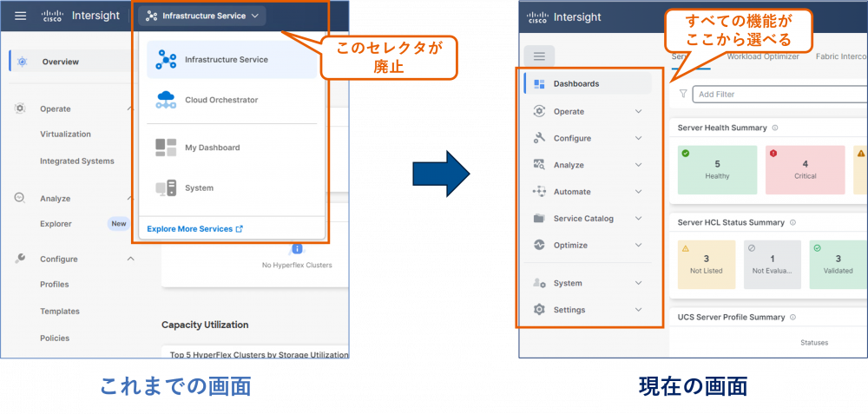Screen dimensions: 868x414
Task: Click the System computer icon in list
Action: [166, 188]
